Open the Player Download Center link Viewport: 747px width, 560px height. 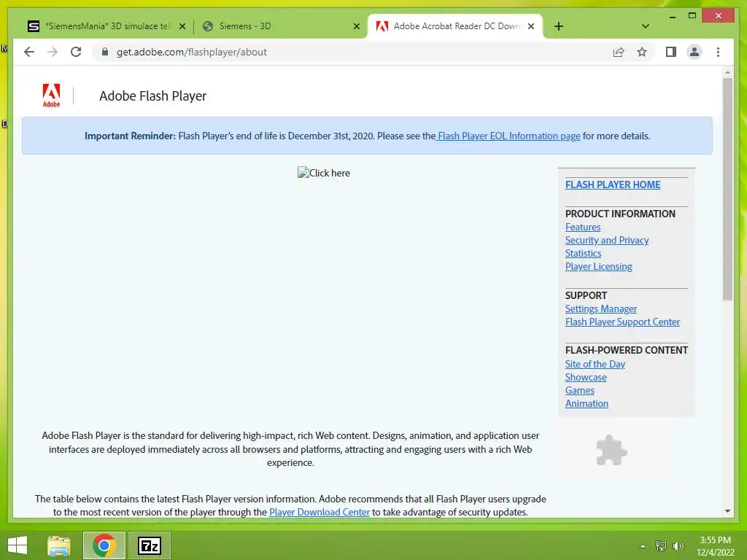click(320, 513)
